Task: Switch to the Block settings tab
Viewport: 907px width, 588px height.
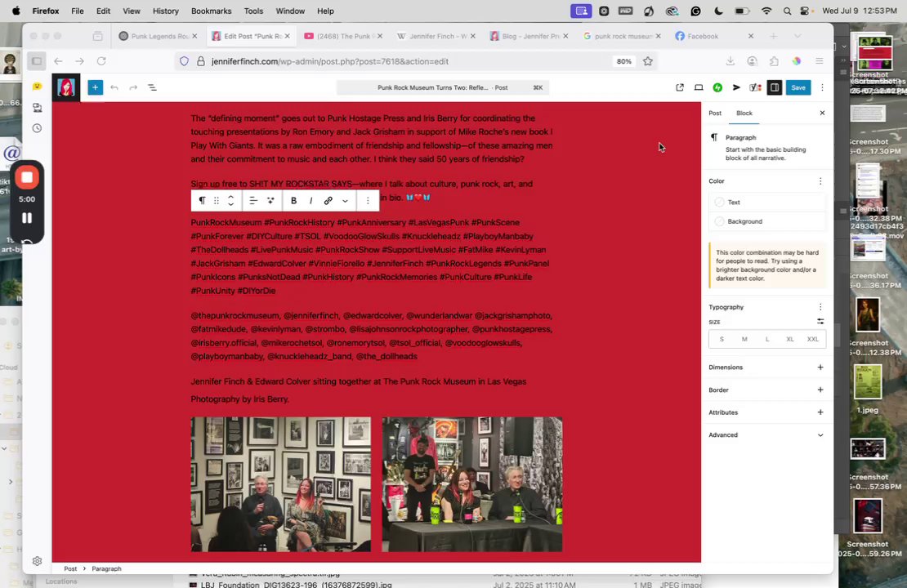Action: [x=744, y=113]
